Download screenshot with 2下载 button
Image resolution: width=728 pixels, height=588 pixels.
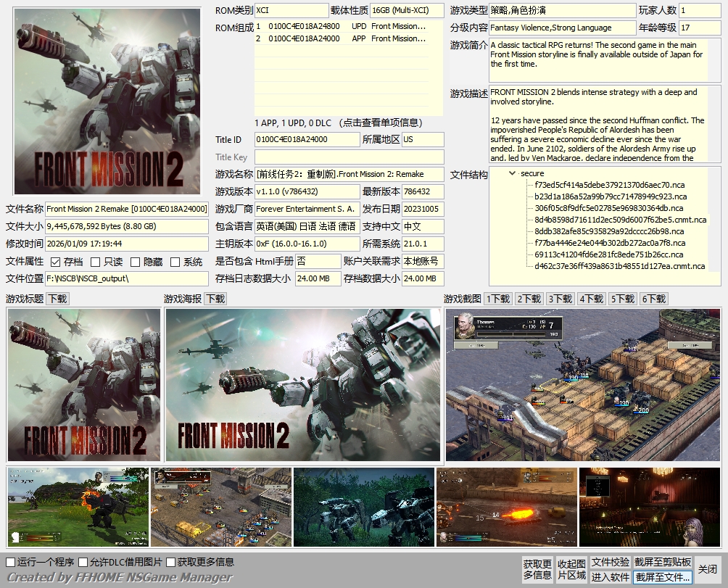pyautogui.click(x=529, y=299)
